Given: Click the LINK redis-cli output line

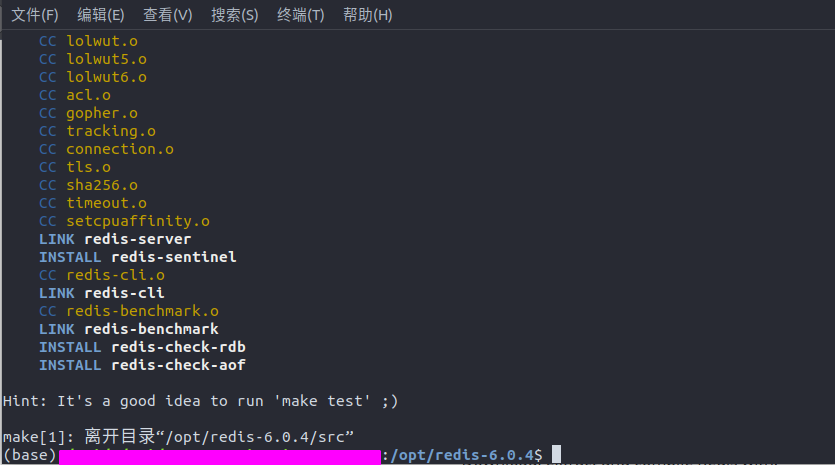Looking at the screenshot, I should (x=102, y=293).
